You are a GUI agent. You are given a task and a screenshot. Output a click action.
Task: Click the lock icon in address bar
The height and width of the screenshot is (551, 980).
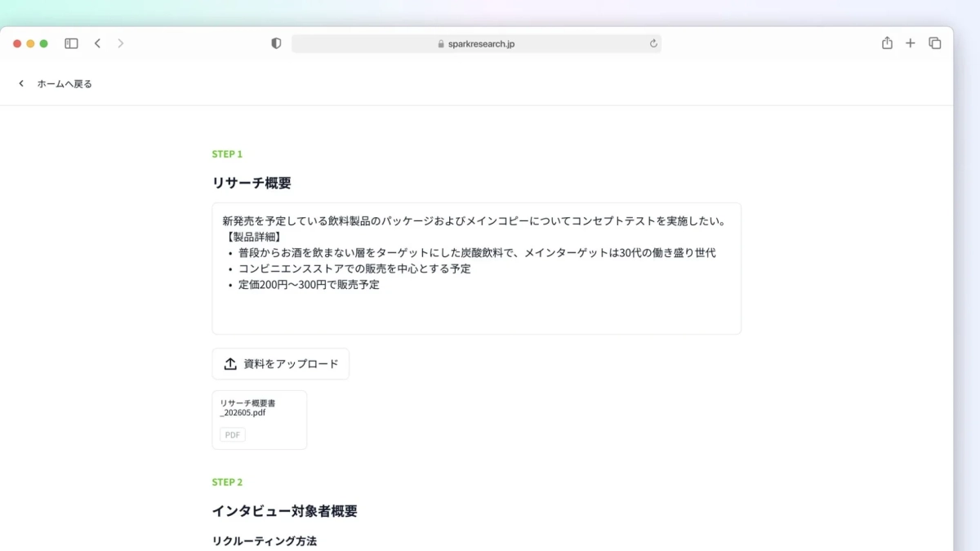click(x=441, y=44)
